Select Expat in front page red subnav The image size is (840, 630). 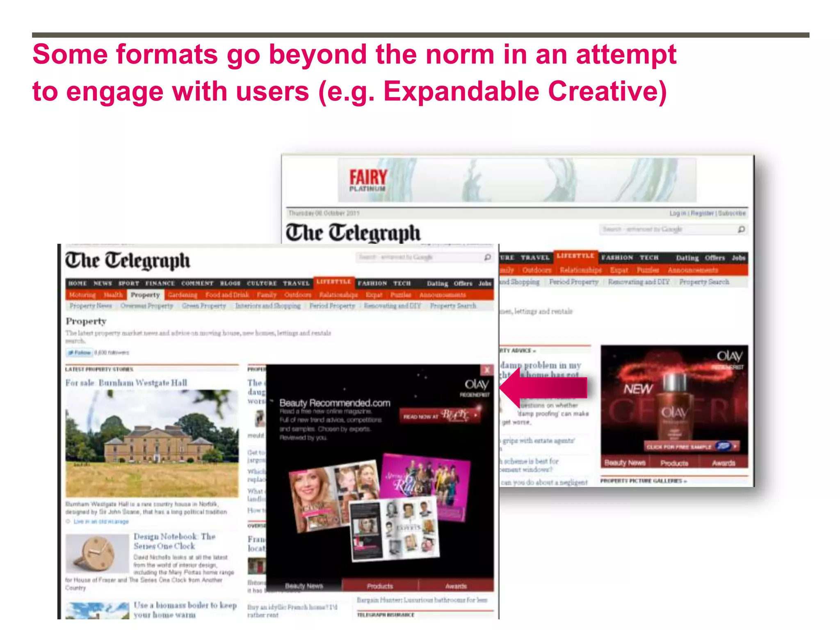(374, 295)
